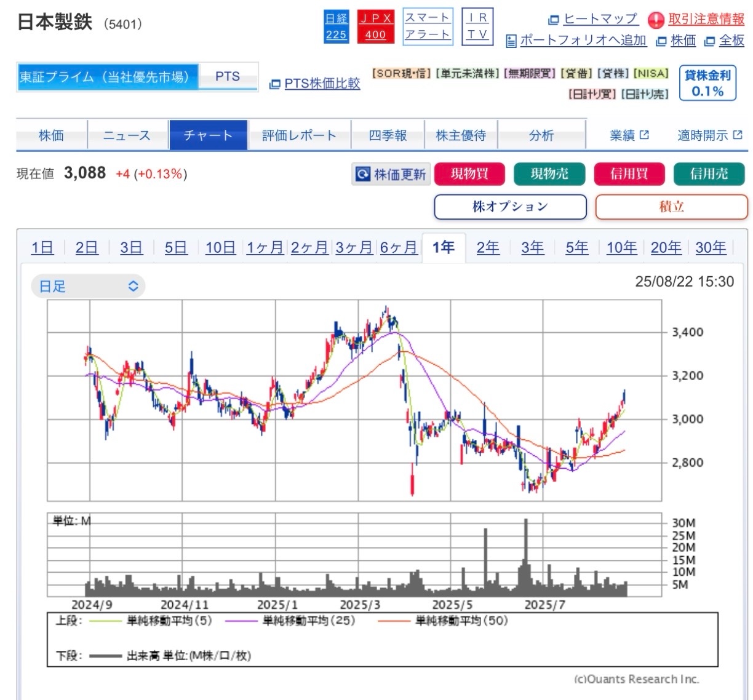Select the 3年 chart period
Image resolution: width=753 pixels, height=700 pixels.
point(532,248)
